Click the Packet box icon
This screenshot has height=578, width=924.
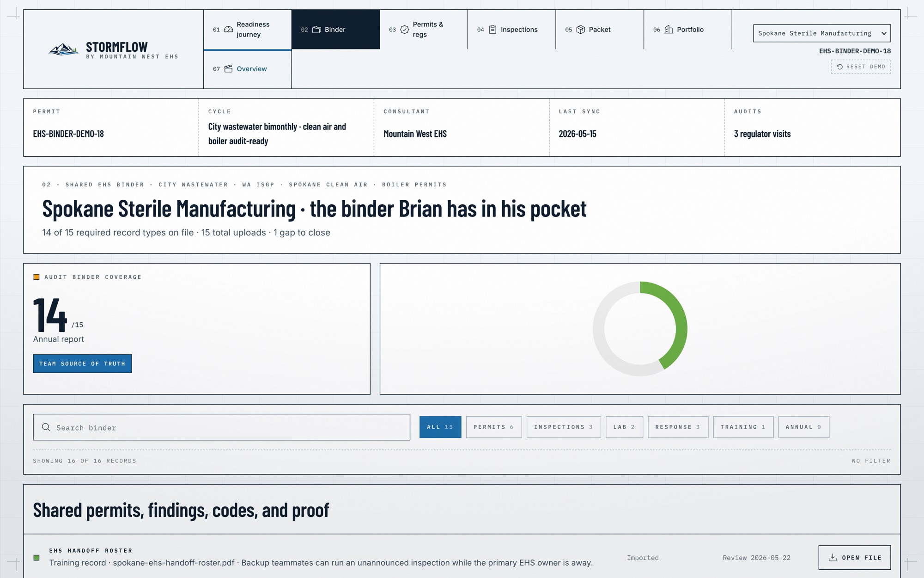(581, 30)
